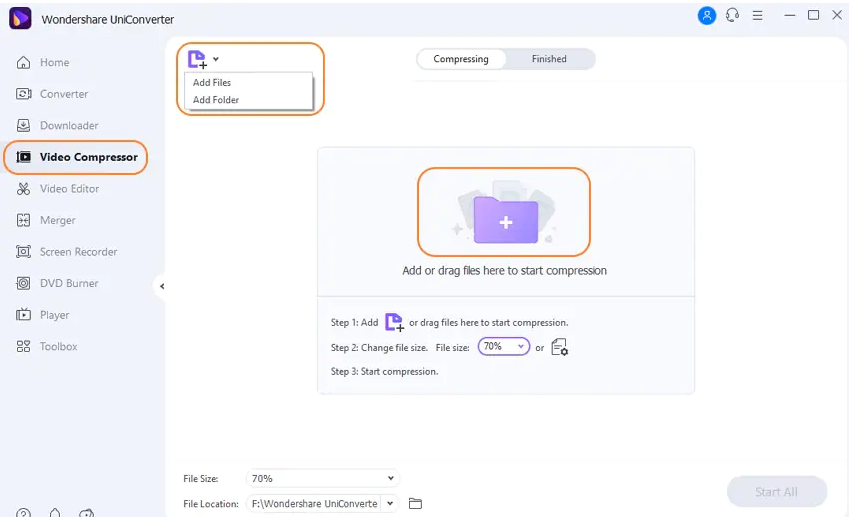Switch to the Finished tab
The height and width of the screenshot is (517, 849).
pos(549,59)
